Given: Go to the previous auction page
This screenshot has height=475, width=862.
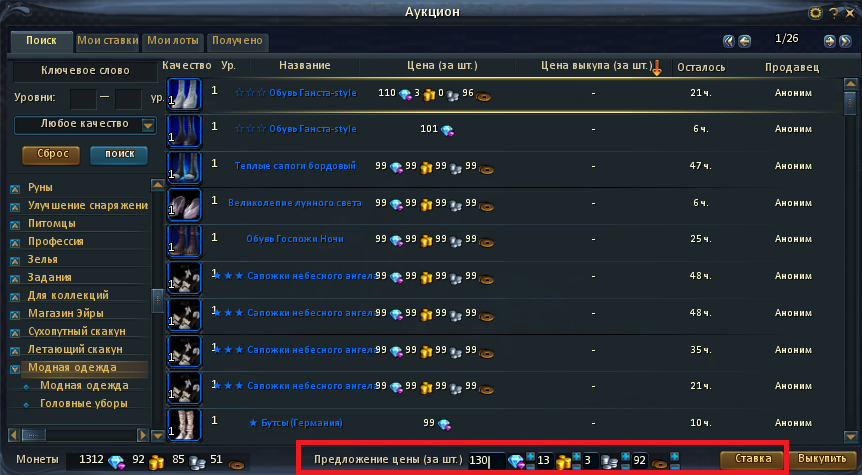Looking at the screenshot, I should (744, 41).
